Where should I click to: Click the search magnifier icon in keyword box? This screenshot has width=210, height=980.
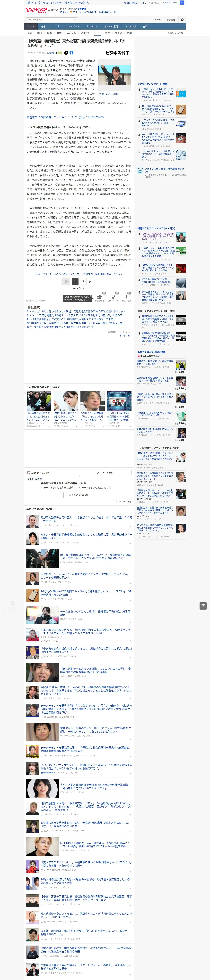click(75, 19)
